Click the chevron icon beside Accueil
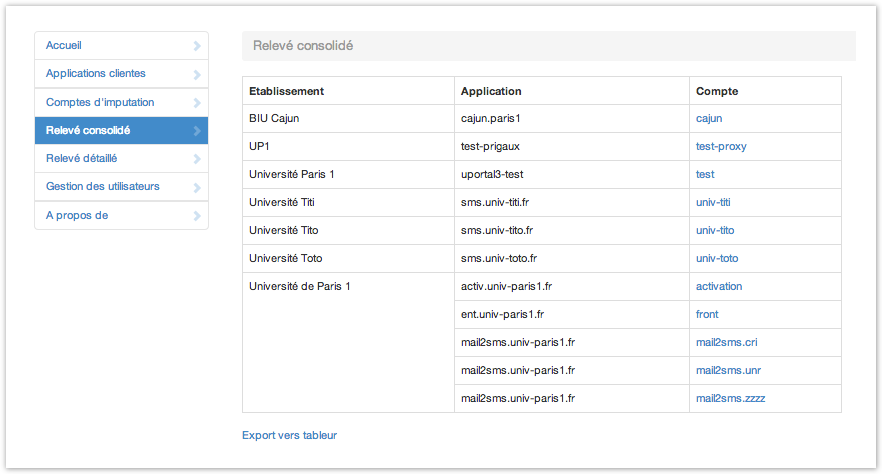The image size is (882, 474). pyautogui.click(x=197, y=46)
